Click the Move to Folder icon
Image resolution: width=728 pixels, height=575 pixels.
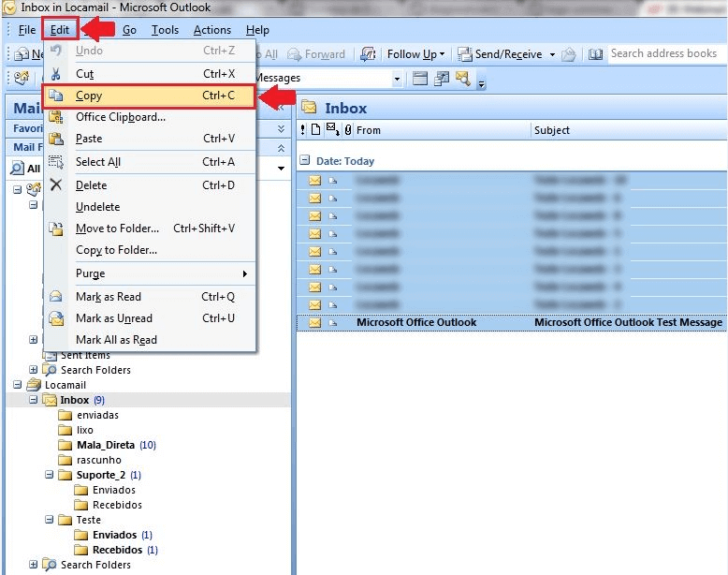click(56, 229)
